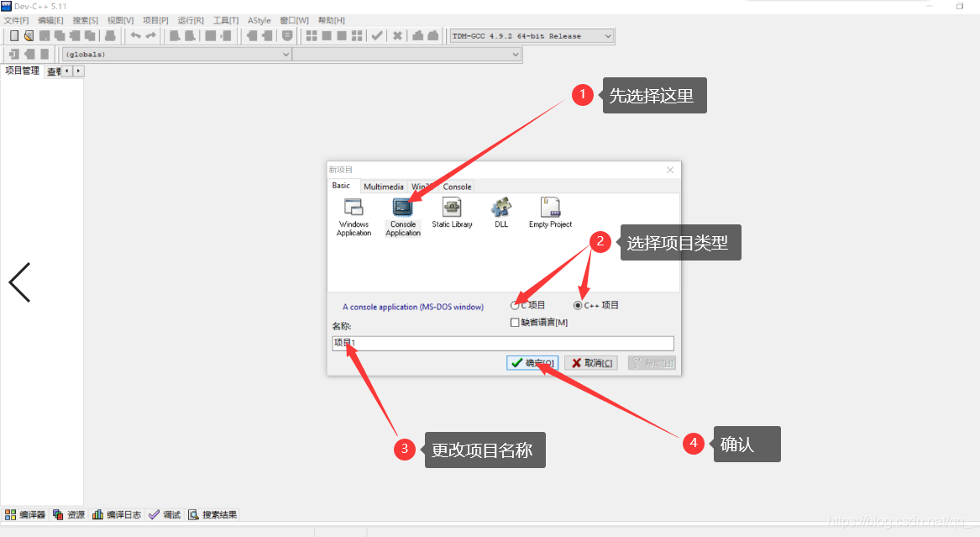The height and width of the screenshot is (537, 980).
Task: Open the 窗口[W] menu
Action: (x=295, y=20)
